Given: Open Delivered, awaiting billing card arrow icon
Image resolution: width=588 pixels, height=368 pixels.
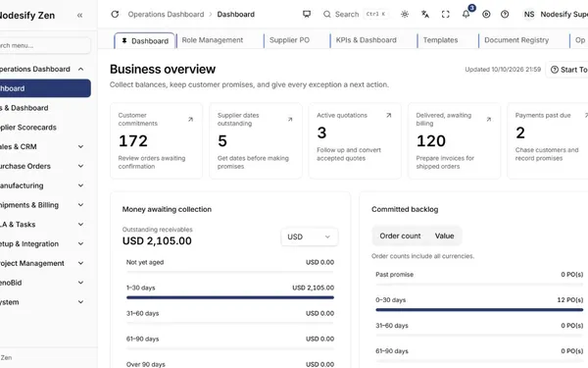Looking at the screenshot, I should (489, 120).
